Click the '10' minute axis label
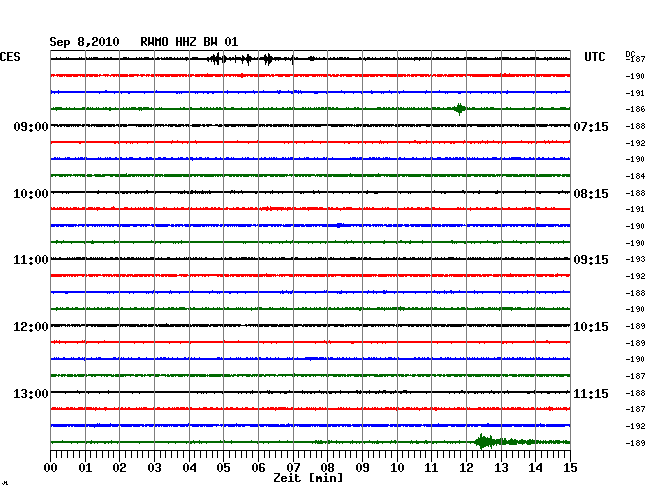Screen dimensions: 650x494 [x=397, y=467]
